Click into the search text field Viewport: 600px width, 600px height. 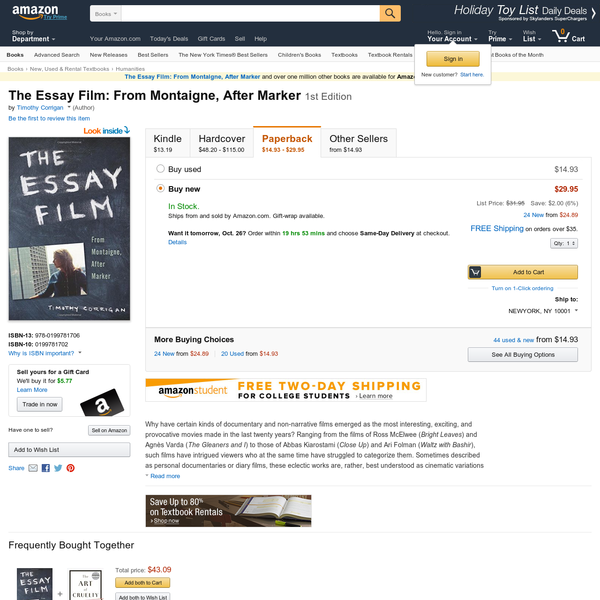(250, 14)
